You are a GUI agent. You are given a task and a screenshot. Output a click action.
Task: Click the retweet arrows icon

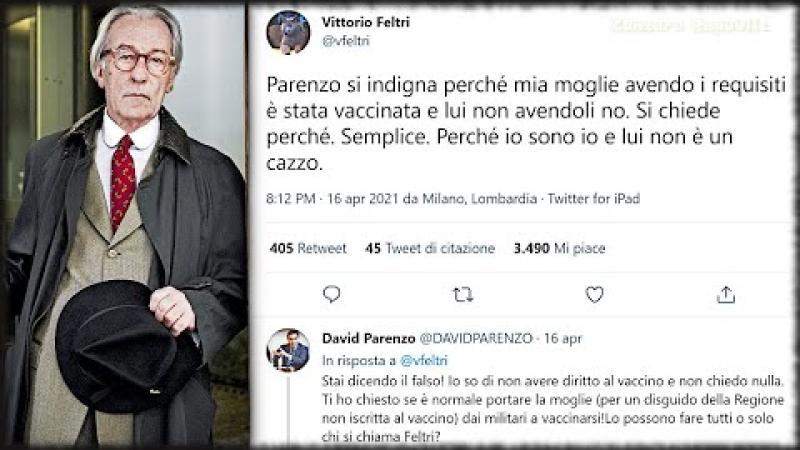[x=463, y=294]
